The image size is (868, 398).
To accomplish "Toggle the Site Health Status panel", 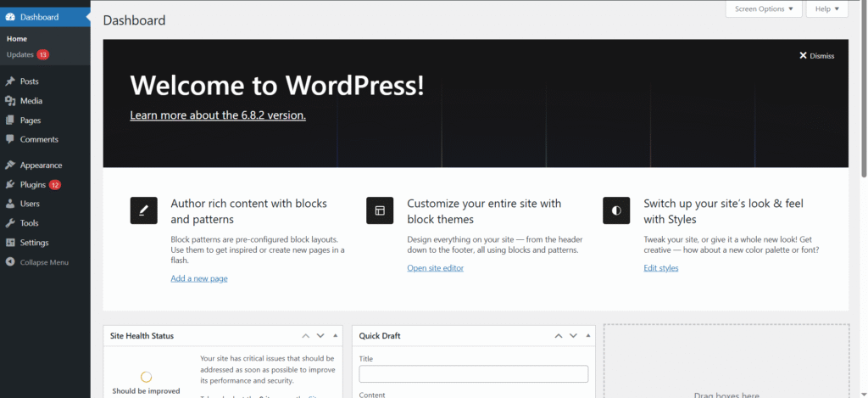I will (336, 336).
